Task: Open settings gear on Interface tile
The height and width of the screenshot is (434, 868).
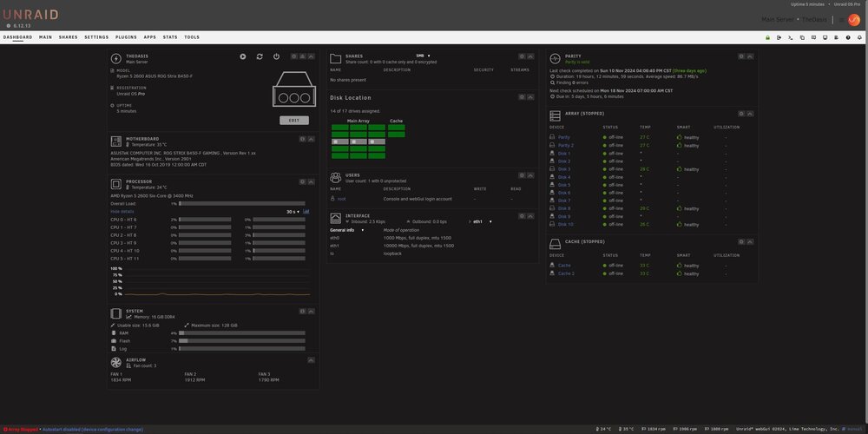Action: [522, 216]
